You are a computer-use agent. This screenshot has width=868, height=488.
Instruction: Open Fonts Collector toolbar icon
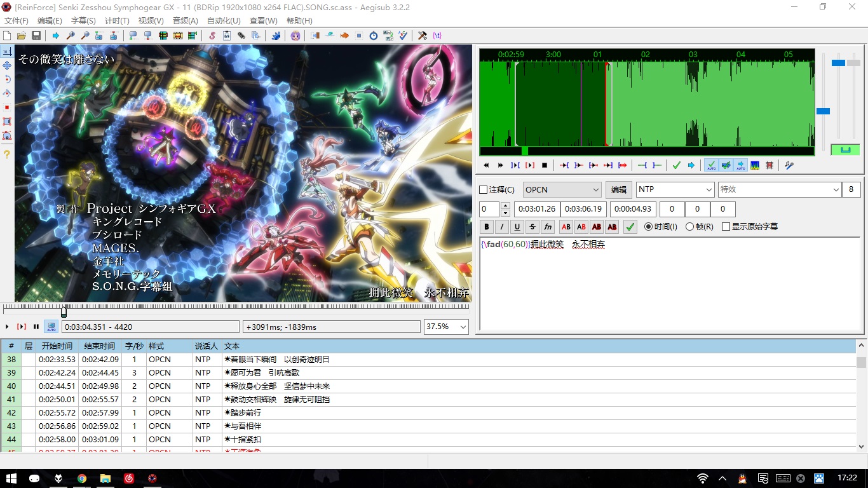pyautogui.click(x=255, y=36)
